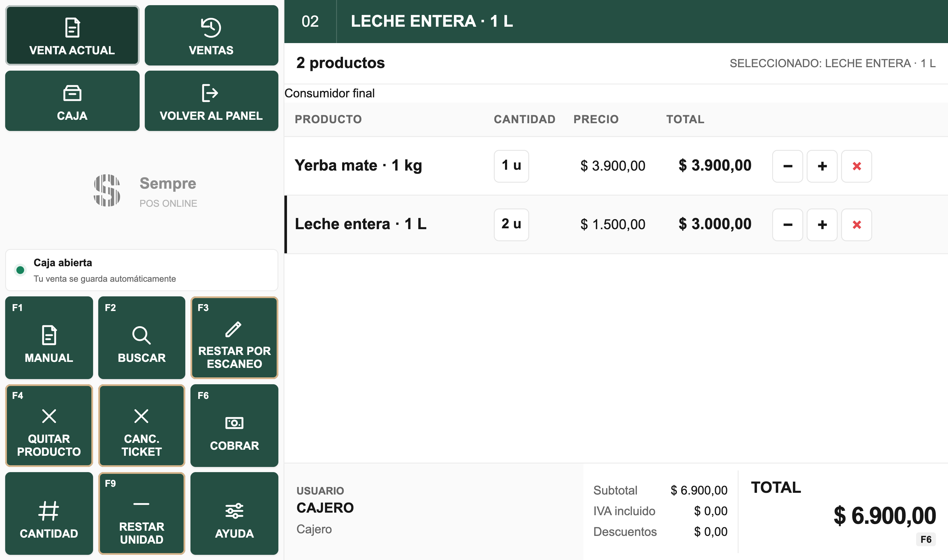Image resolution: width=948 pixels, height=560 pixels.
Task: Open the Cantidad hash button
Action: tap(49, 513)
